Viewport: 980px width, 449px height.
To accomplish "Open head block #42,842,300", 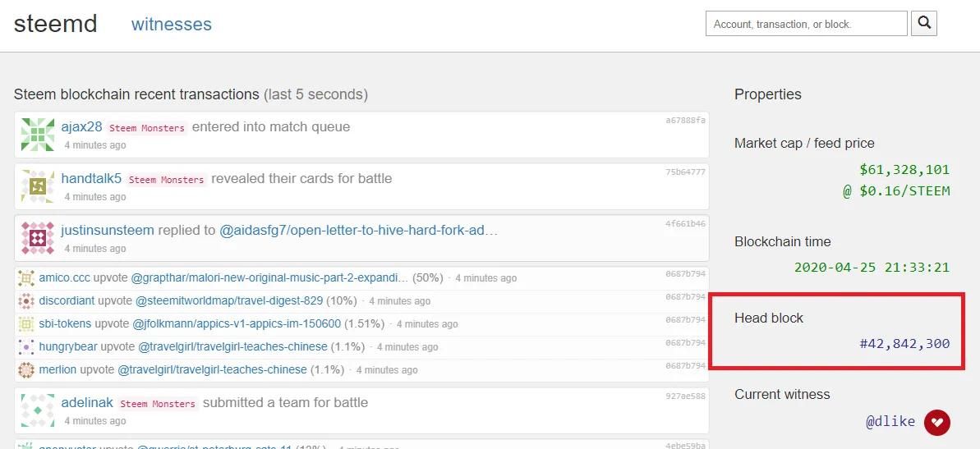I will (x=904, y=343).
